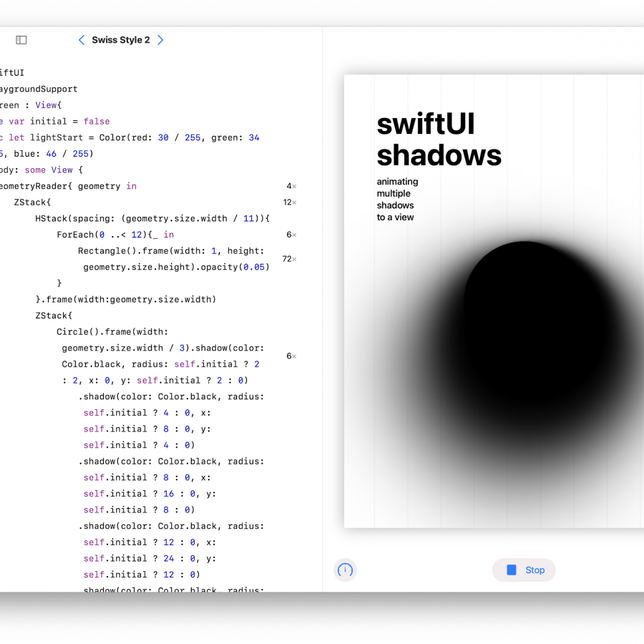Click the blue square stop icon

point(511,570)
